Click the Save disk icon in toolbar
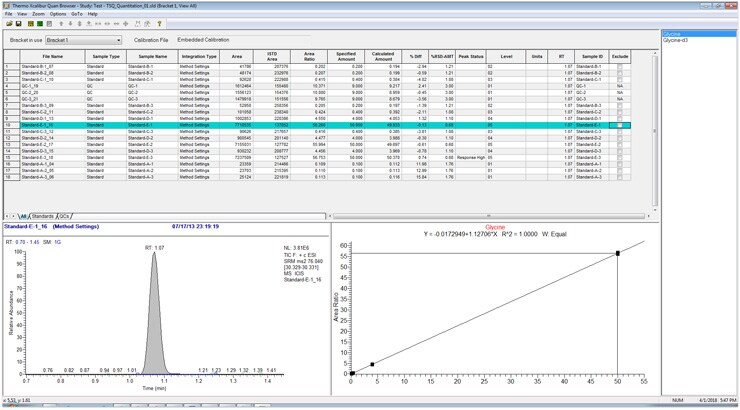 coord(19,24)
